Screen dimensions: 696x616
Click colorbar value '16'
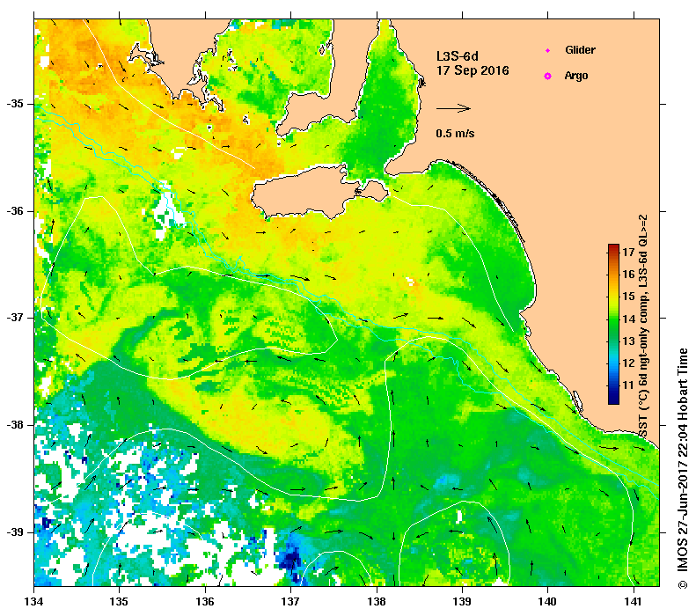[628, 275]
